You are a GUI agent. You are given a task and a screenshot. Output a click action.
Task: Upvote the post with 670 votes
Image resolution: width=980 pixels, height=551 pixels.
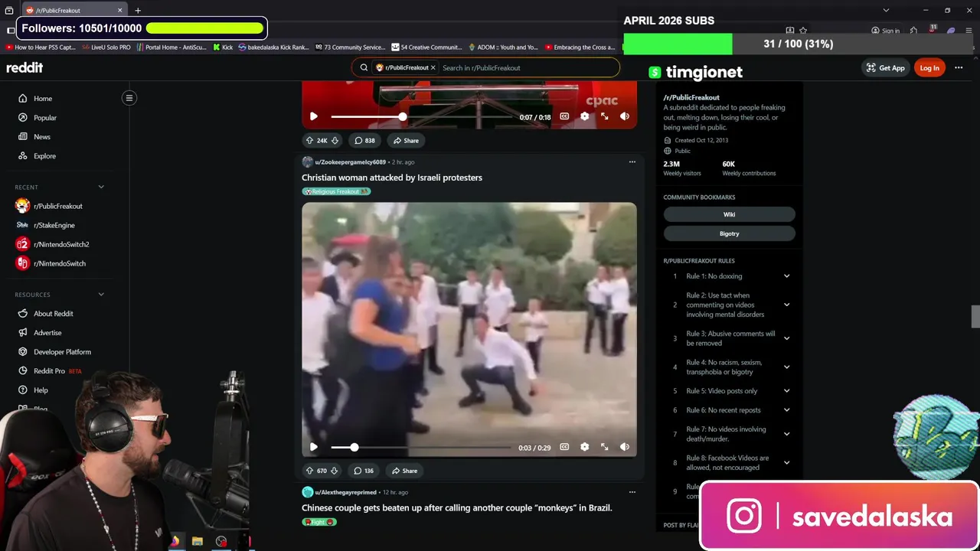click(x=309, y=471)
